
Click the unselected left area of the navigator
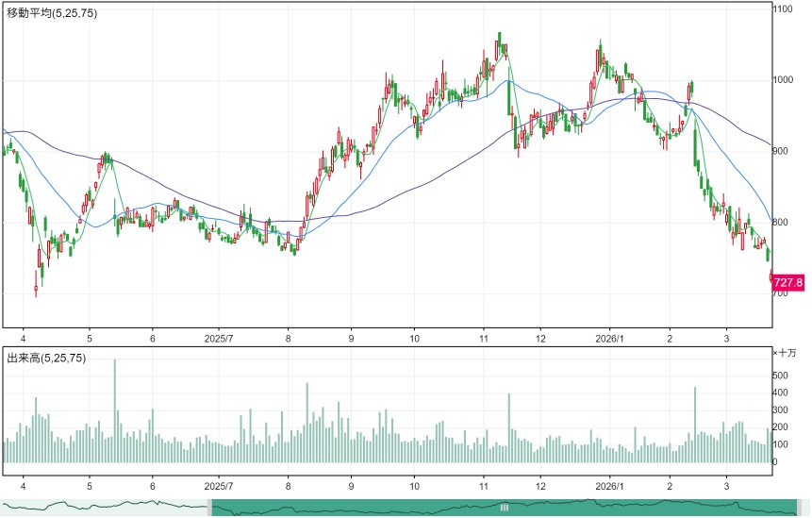click(104, 508)
